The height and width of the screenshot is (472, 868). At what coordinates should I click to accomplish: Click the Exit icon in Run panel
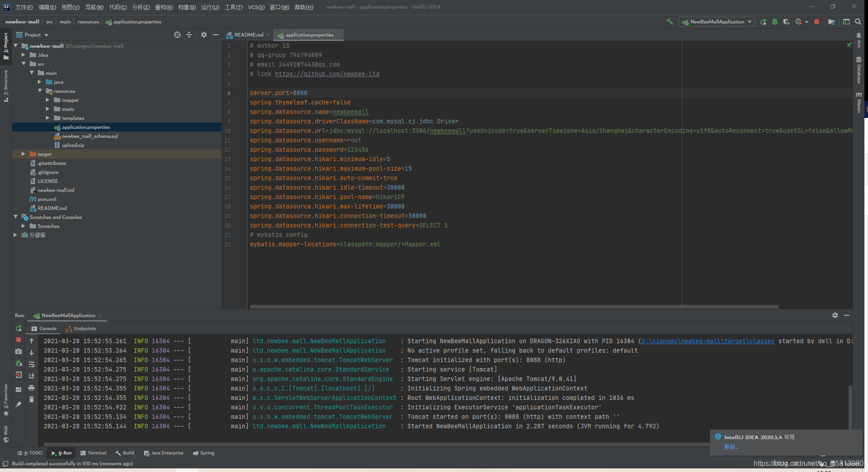18,375
